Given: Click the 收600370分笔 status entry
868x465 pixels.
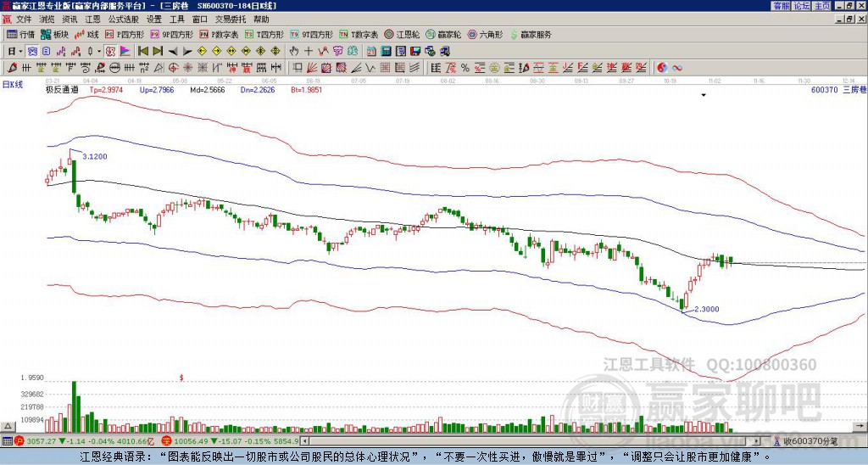Looking at the screenshot, I should [x=805, y=441].
